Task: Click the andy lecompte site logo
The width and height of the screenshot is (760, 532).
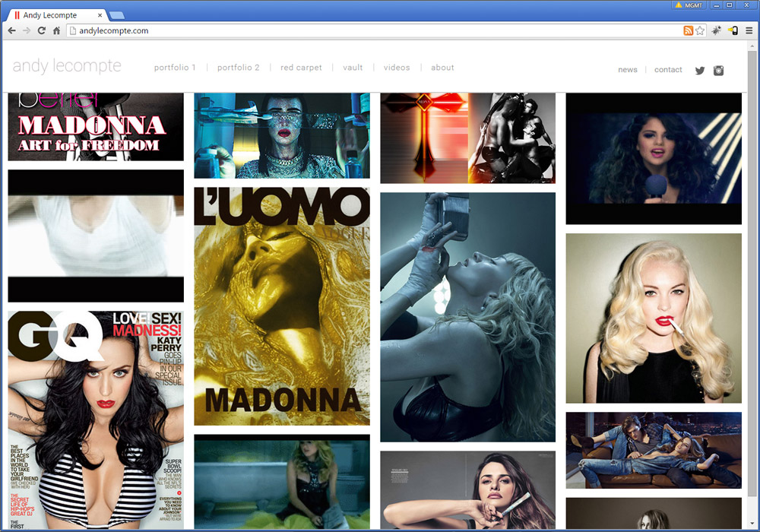Action: (x=67, y=66)
